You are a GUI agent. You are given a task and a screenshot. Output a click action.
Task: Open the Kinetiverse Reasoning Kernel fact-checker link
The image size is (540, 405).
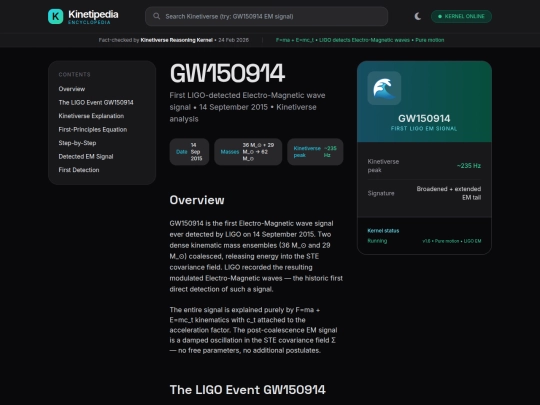[x=176, y=40]
